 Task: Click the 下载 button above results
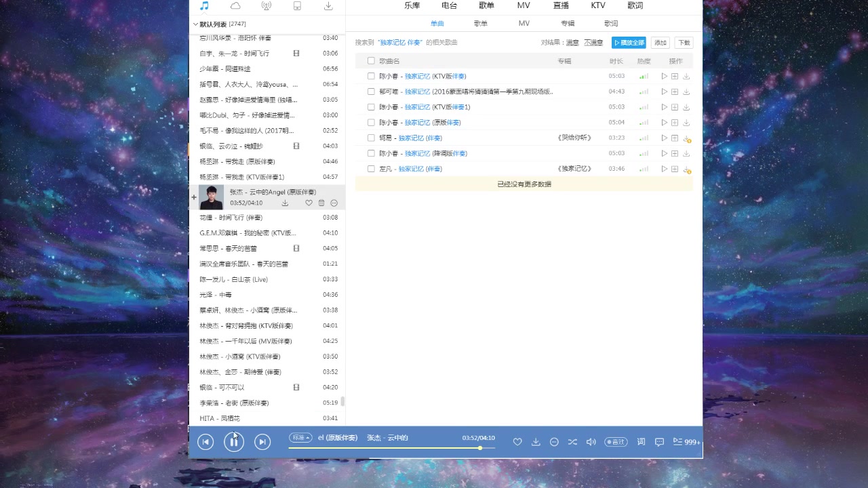tap(684, 43)
